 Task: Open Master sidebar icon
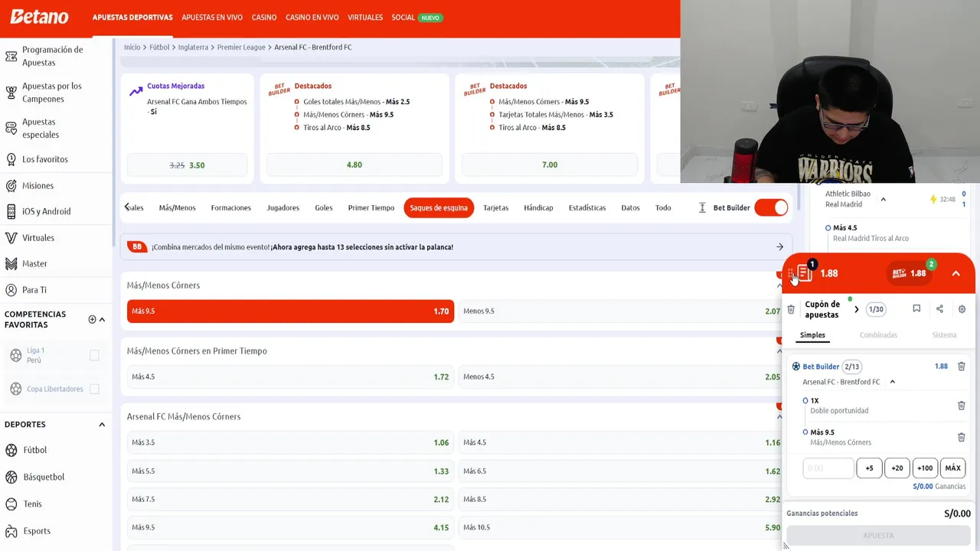(11, 263)
